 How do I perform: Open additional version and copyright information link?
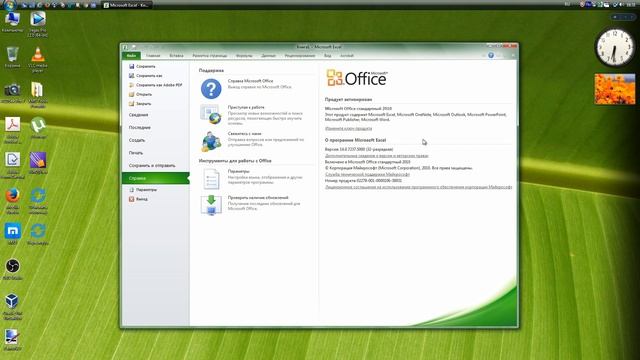pyautogui.click(x=377, y=156)
